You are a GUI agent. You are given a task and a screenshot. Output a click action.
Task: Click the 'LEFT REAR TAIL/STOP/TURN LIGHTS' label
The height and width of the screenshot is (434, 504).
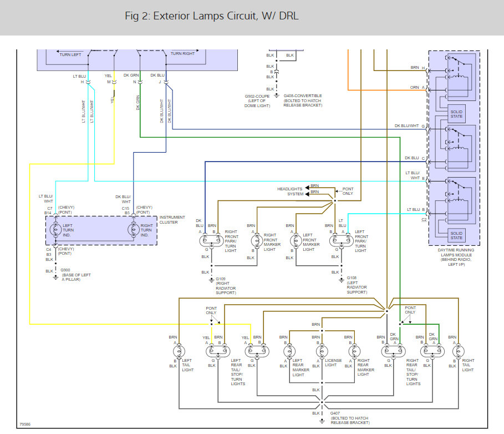[x=238, y=372]
